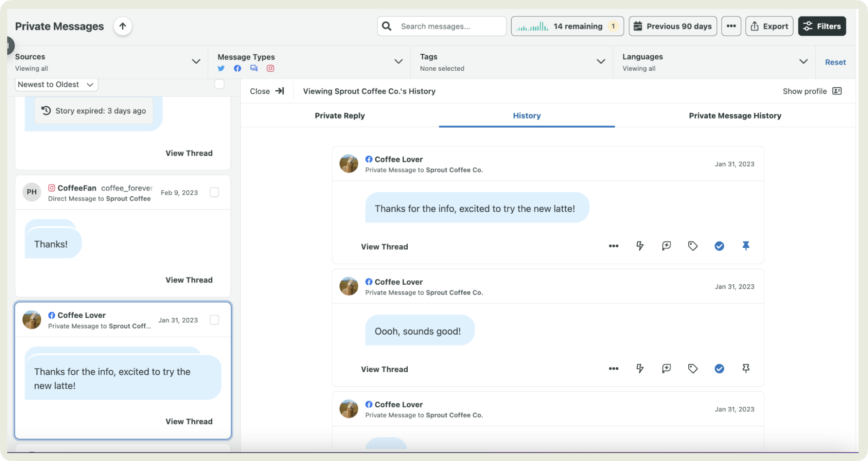868x461 pixels.
Task: Click the lightning bolt icon on 'Oooh, sounds good!' message
Action: pos(640,369)
